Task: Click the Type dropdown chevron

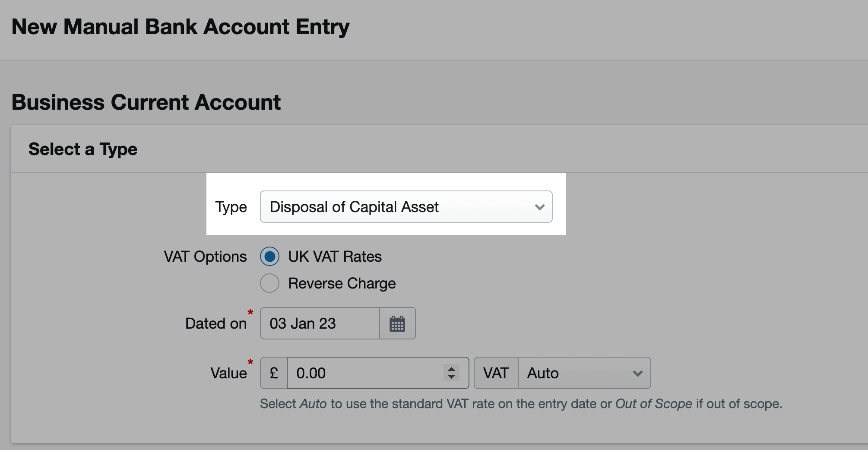Action: tap(539, 207)
